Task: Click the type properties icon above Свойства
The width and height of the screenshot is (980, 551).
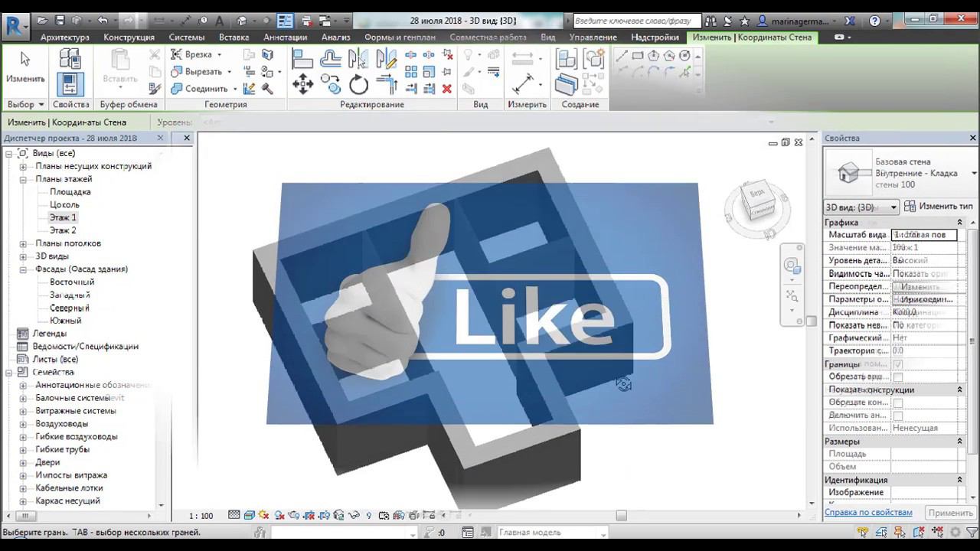Action: point(70,58)
